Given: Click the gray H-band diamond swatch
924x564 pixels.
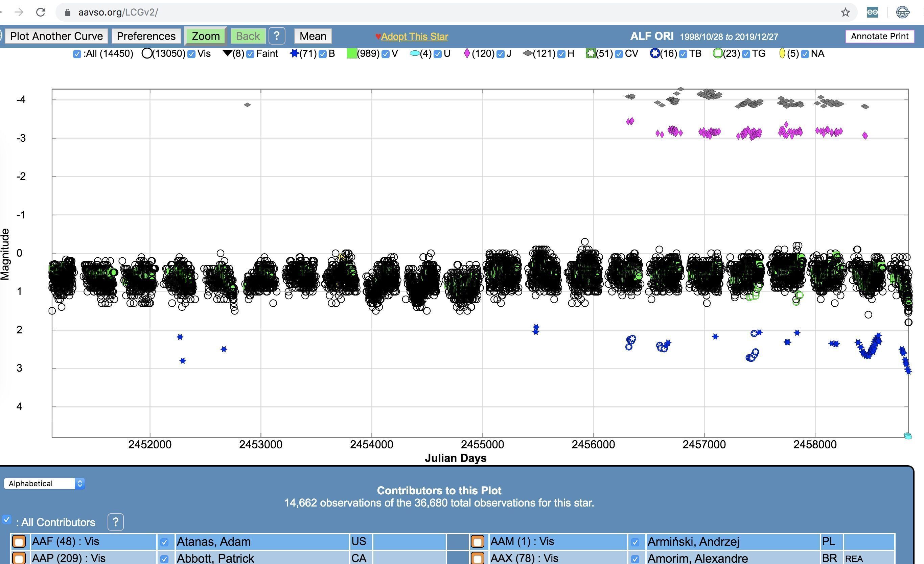Looking at the screenshot, I should click(x=528, y=54).
